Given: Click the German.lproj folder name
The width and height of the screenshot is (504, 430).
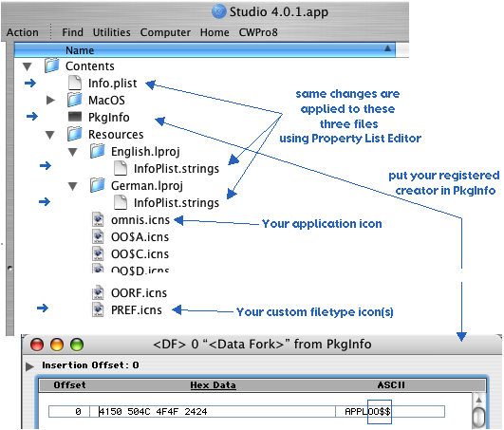Looking at the screenshot, I should (147, 186).
